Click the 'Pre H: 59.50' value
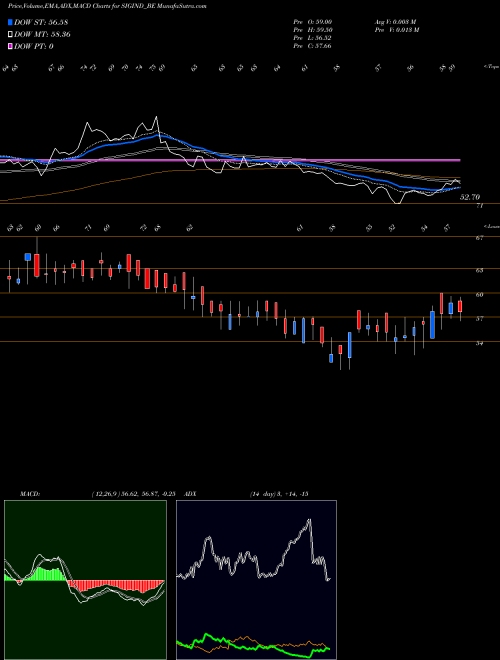The image size is (500, 660). pos(312,30)
